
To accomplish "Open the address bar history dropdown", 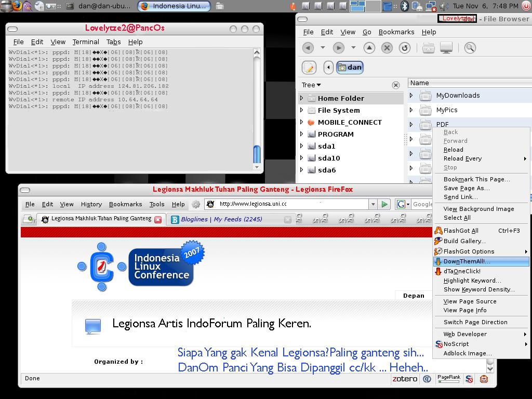I will click(x=373, y=204).
